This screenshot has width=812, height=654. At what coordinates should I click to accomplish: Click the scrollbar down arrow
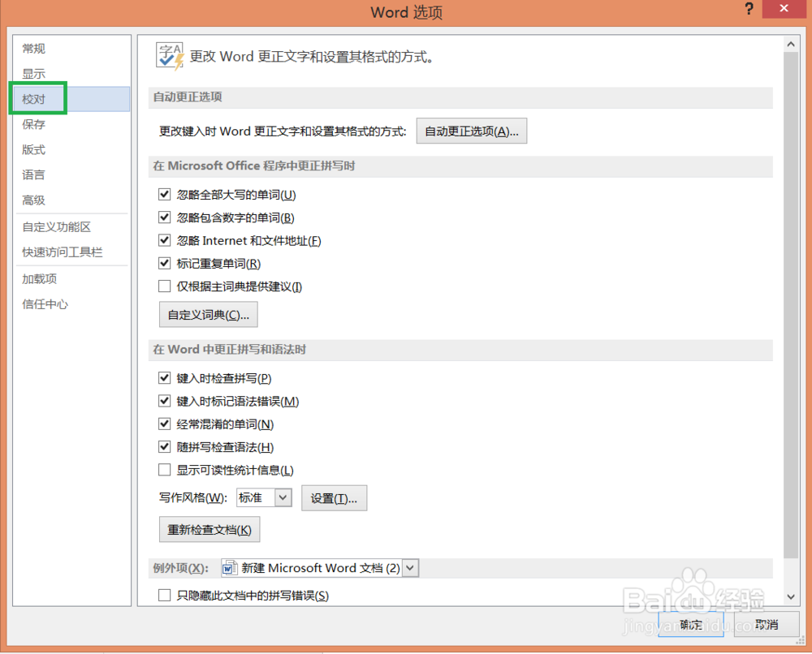click(791, 597)
